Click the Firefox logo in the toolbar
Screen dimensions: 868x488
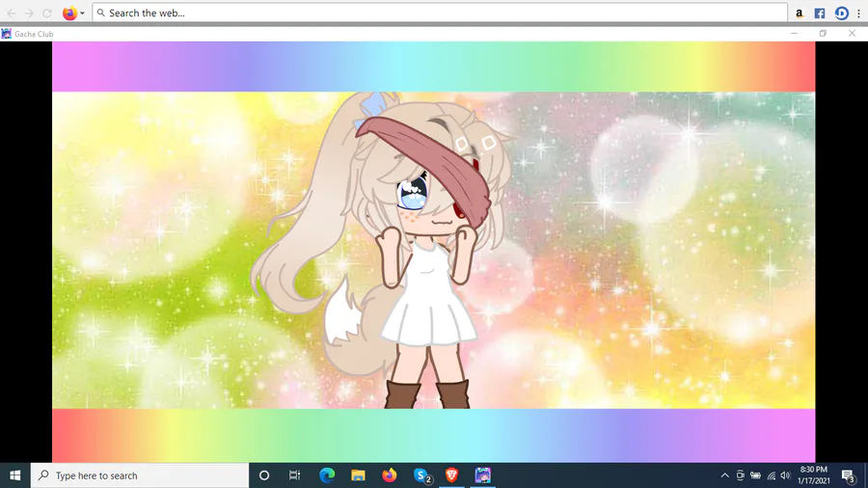coord(69,13)
